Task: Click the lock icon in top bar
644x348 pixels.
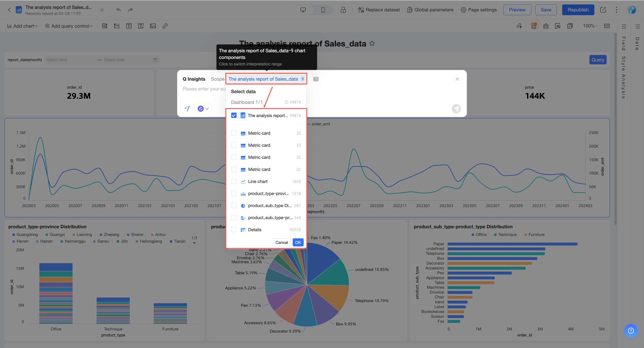Action: coord(343,10)
